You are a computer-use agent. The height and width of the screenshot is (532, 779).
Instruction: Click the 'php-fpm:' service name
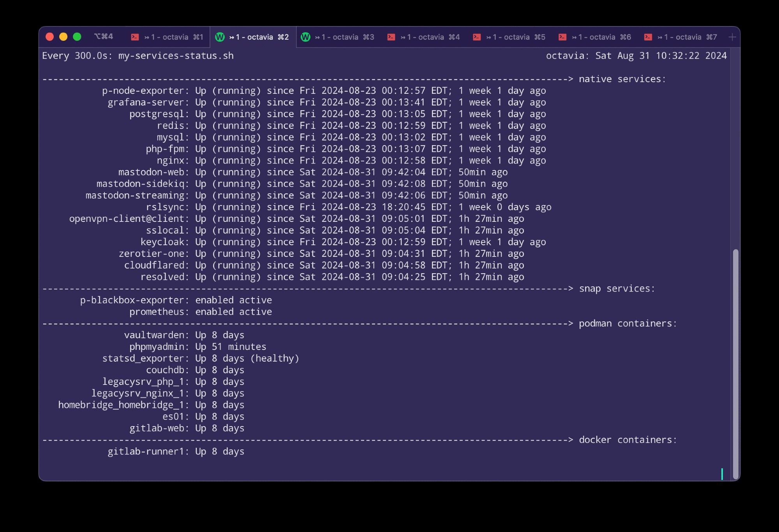167,149
